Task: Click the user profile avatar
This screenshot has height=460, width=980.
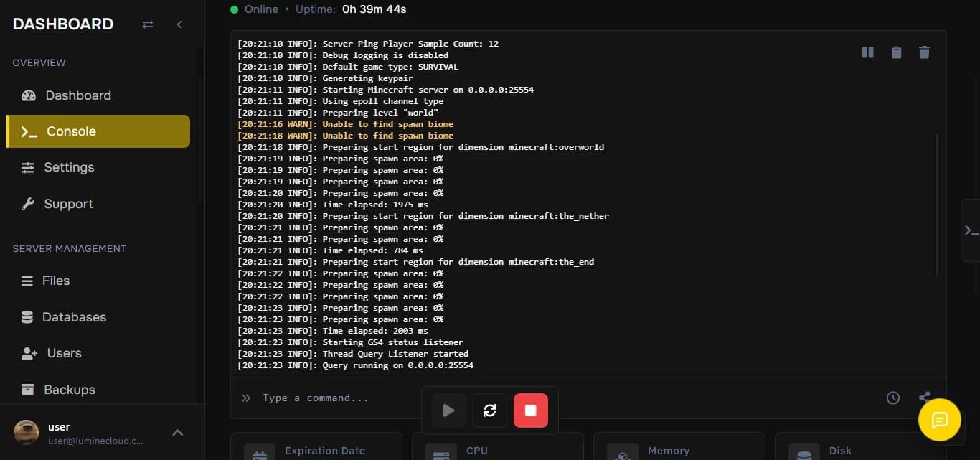Action: click(27, 432)
